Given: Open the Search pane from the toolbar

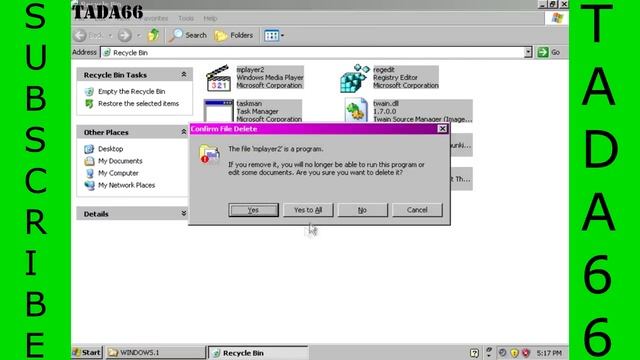Looking at the screenshot, I should point(188,36).
